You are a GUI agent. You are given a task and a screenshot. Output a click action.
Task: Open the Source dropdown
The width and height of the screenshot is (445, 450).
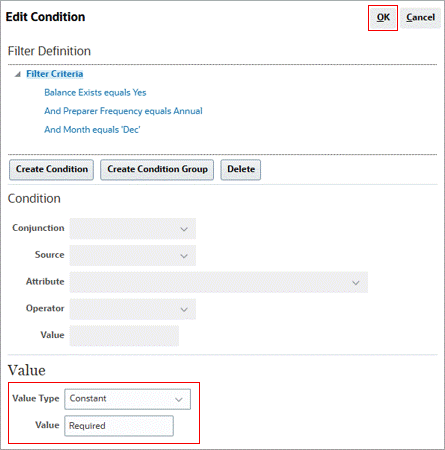pos(133,255)
